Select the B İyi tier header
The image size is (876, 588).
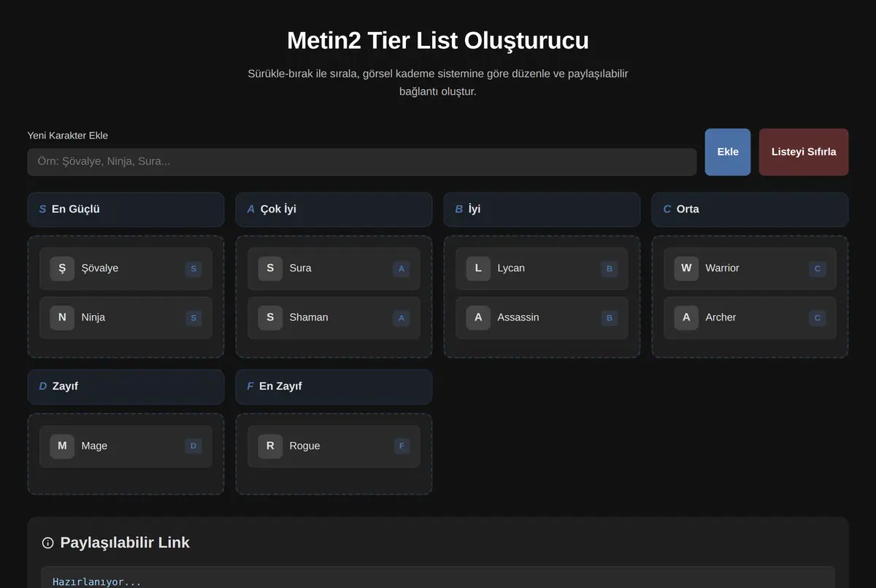tap(542, 209)
